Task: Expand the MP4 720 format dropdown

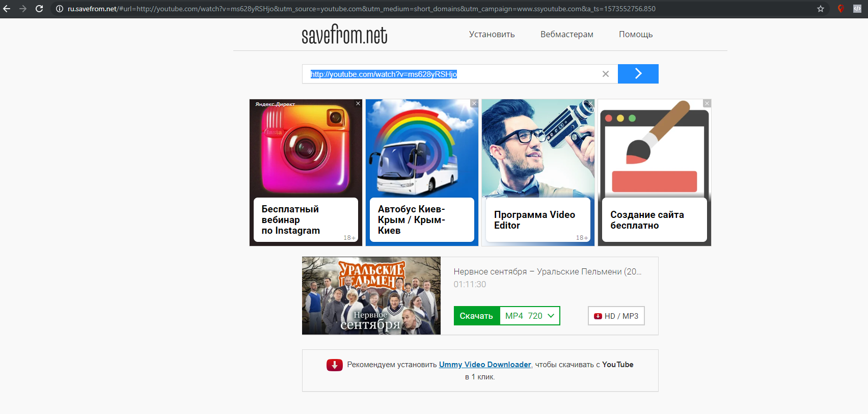Action: [x=530, y=316]
